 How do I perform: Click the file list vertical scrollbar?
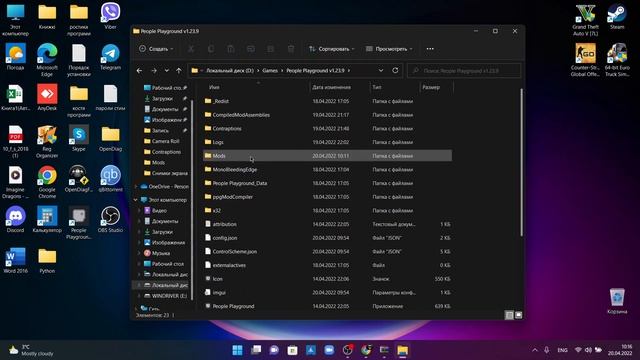coord(521,162)
